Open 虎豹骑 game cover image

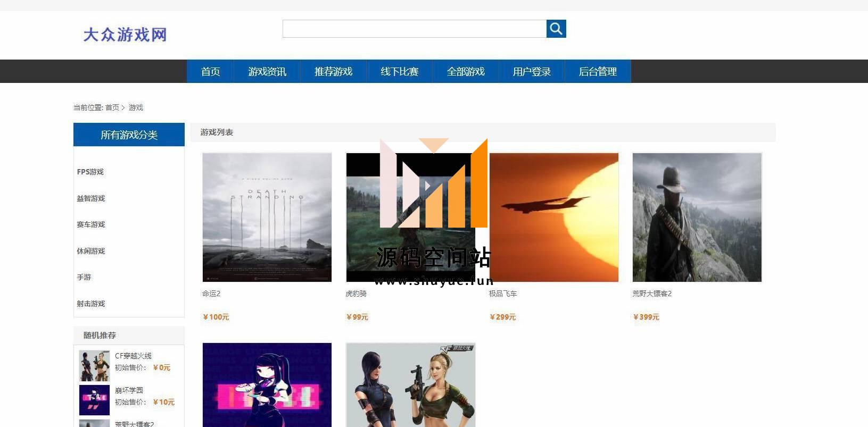click(x=410, y=217)
